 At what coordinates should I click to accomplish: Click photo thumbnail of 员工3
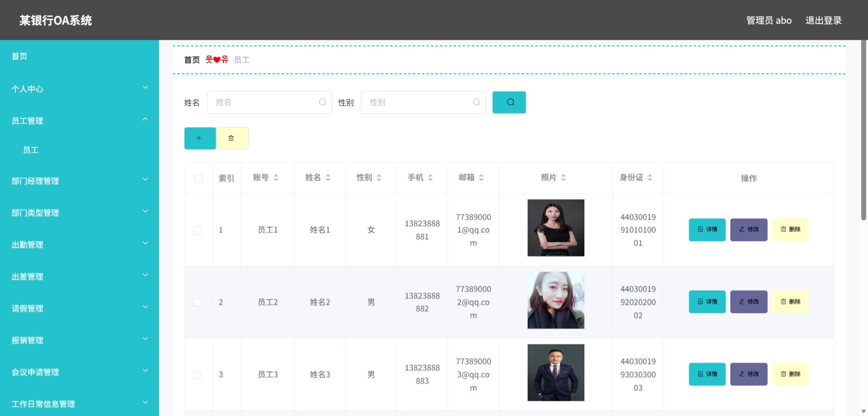556,373
